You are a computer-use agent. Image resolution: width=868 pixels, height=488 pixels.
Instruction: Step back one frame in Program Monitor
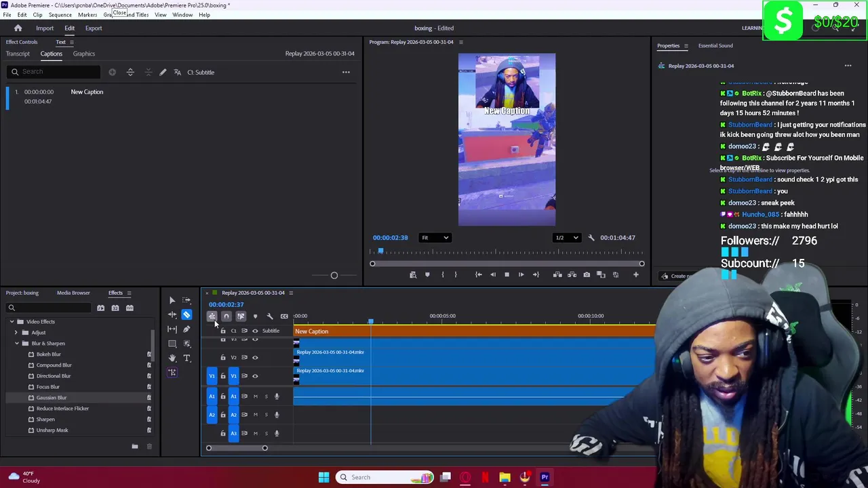492,274
